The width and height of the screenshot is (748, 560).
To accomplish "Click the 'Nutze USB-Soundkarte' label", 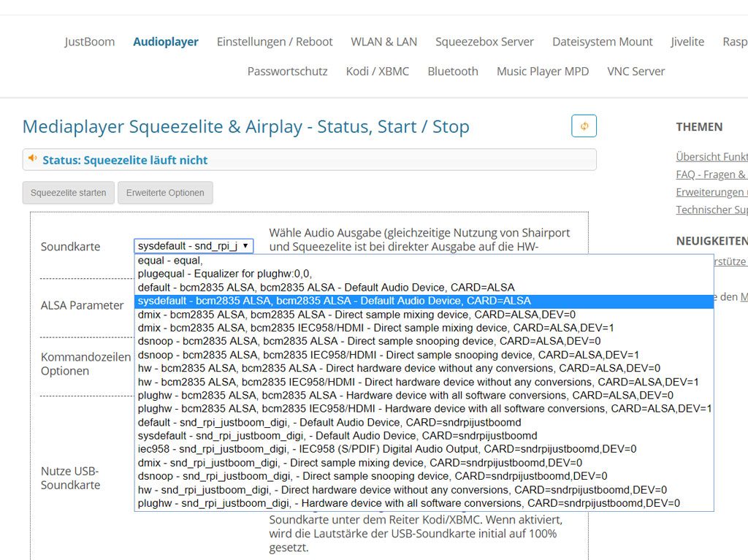I will click(71, 478).
